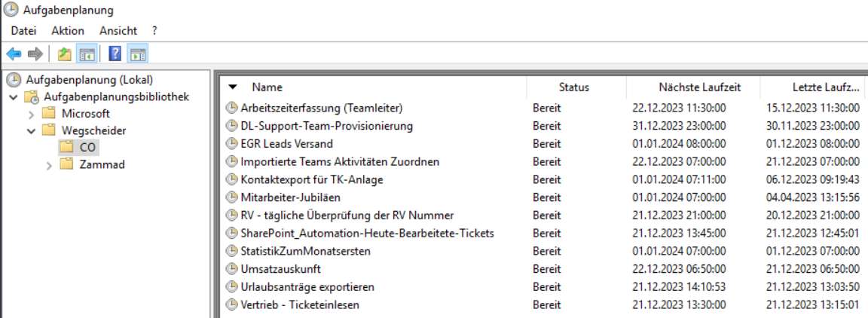Click the up-one-level folder toolbar icon

(x=65, y=54)
